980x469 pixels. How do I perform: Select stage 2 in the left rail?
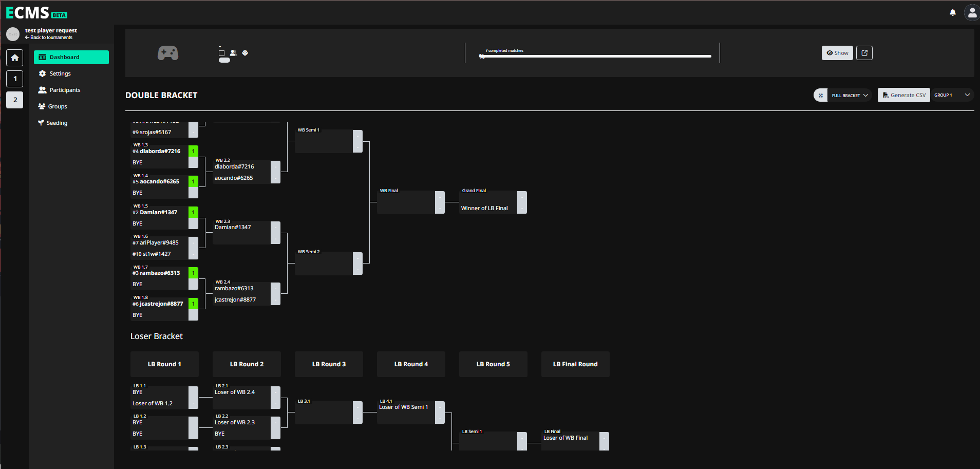tap(14, 100)
